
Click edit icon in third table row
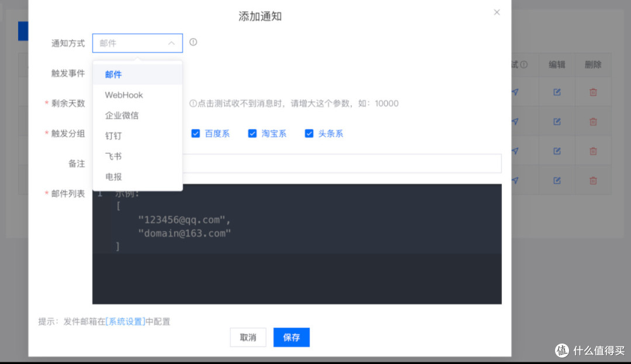557,151
